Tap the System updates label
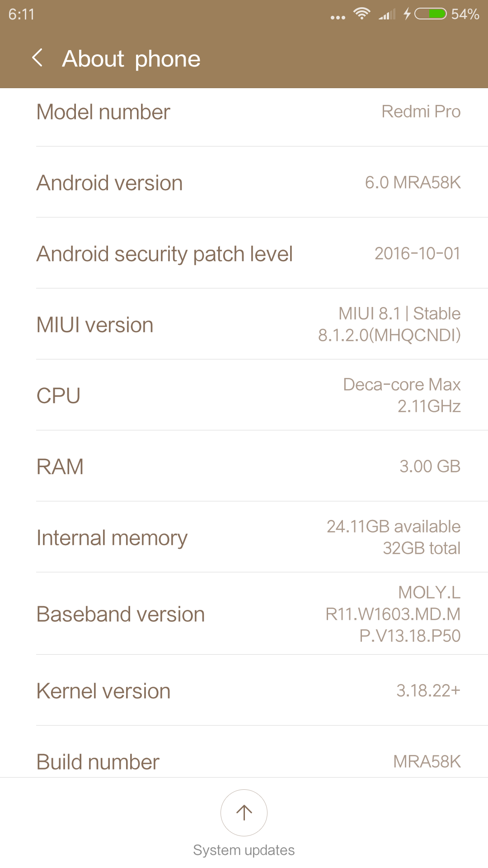 click(244, 850)
